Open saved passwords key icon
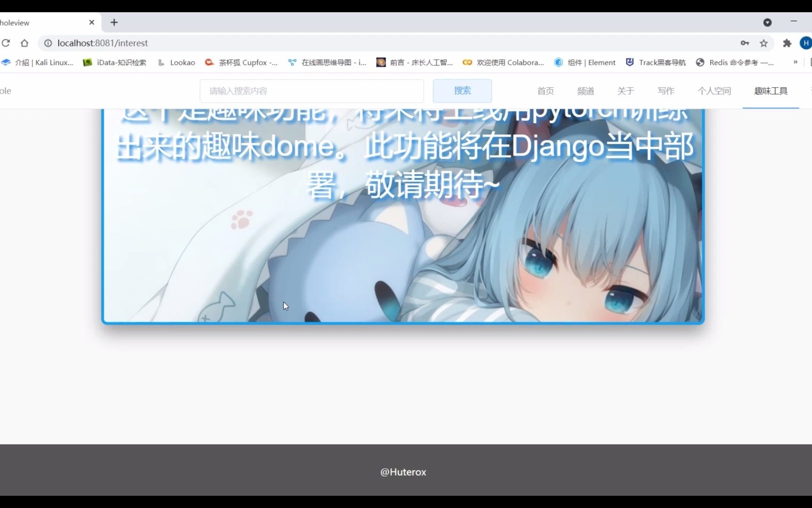 (x=745, y=43)
